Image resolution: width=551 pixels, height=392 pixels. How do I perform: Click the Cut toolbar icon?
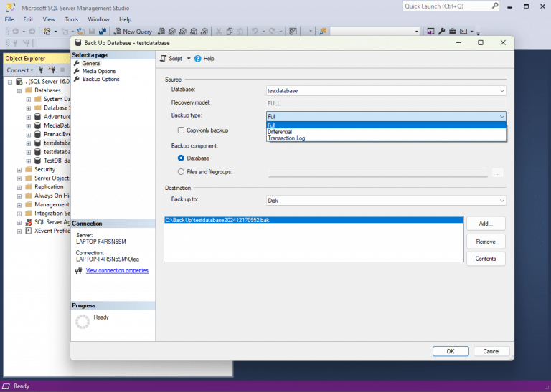(219, 32)
